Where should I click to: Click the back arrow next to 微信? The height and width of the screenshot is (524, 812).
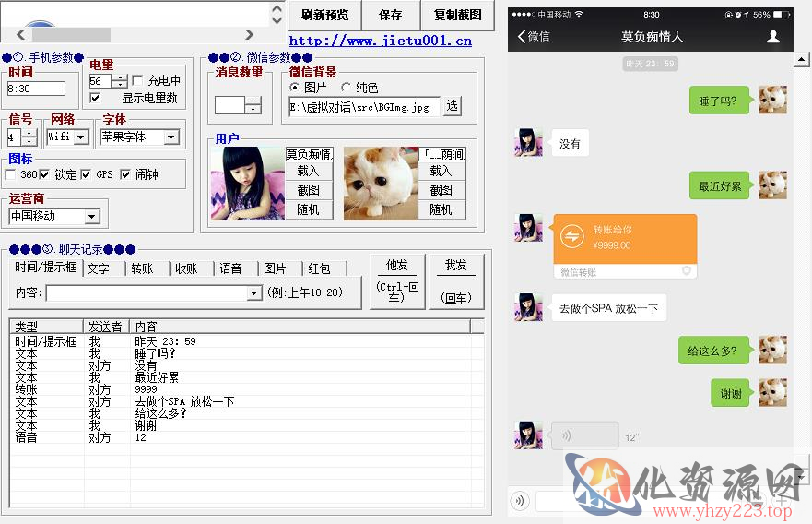click(522, 36)
